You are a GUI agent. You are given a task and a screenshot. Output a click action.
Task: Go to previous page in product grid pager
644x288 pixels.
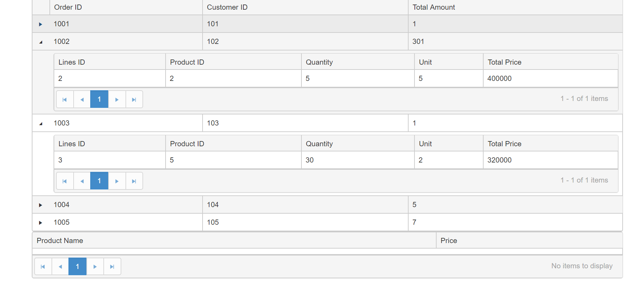tap(60, 267)
